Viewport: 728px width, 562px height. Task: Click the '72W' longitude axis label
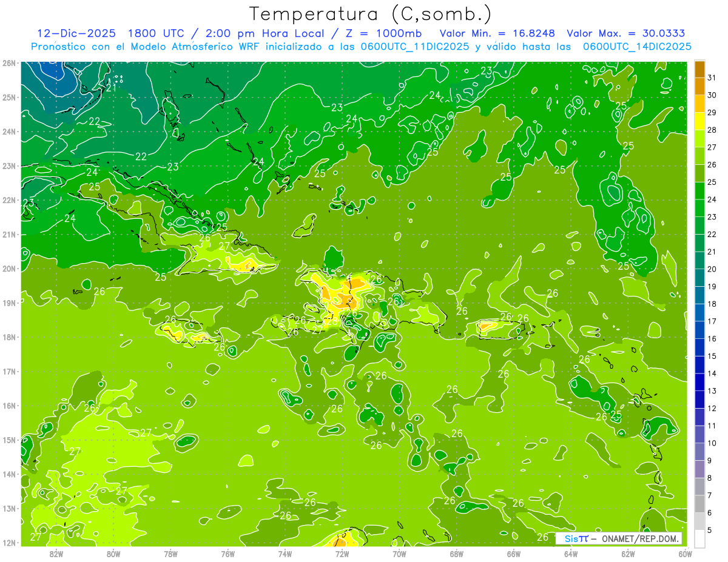(x=342, y=554)
